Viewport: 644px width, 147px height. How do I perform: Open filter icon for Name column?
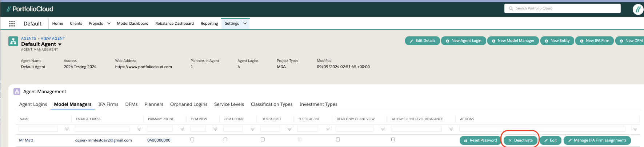67,129
